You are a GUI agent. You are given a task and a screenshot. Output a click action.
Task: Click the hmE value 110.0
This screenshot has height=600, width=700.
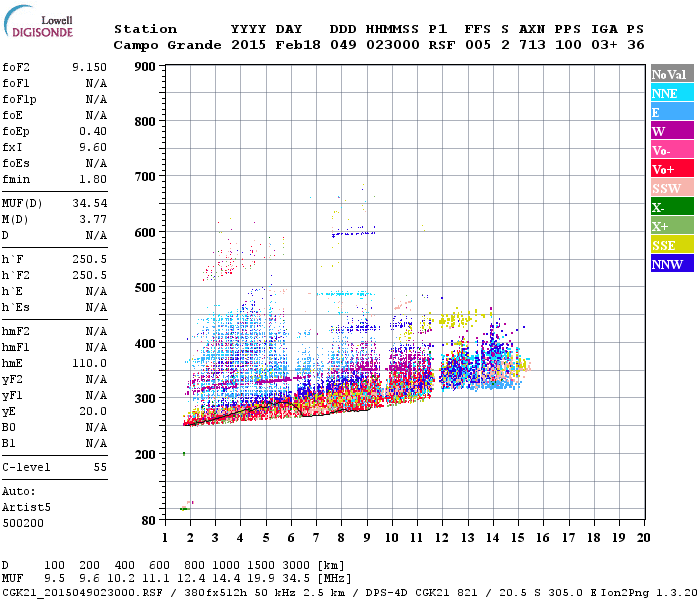coord(89,363)
